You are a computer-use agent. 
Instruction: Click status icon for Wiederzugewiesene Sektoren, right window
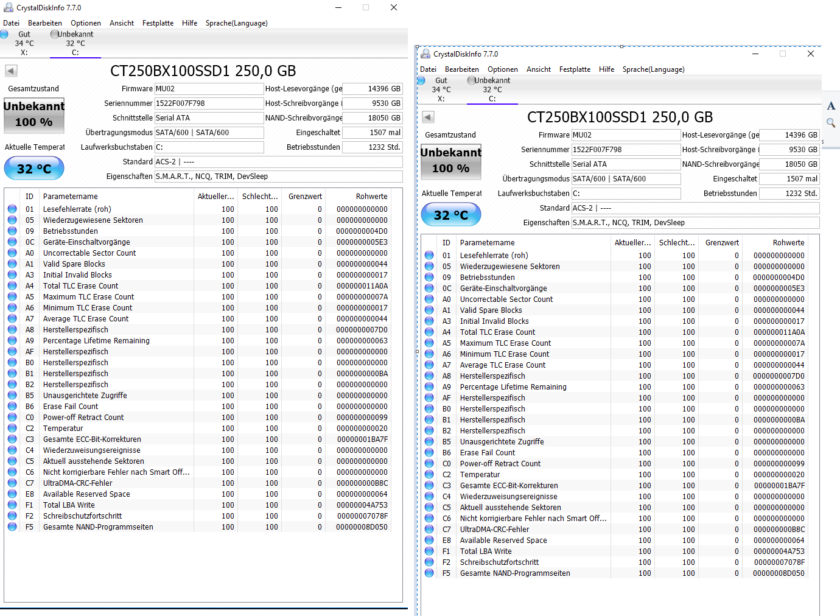pyautogui.click(x=429, y=266)
